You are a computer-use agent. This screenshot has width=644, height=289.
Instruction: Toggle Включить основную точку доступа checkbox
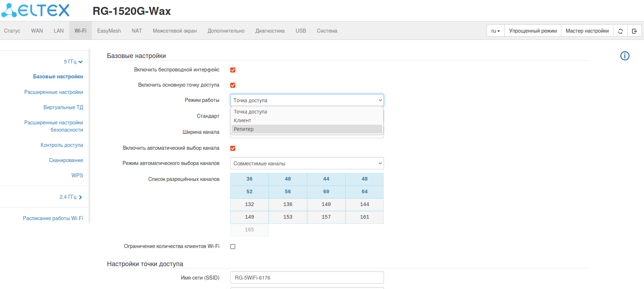click(233, 85)
